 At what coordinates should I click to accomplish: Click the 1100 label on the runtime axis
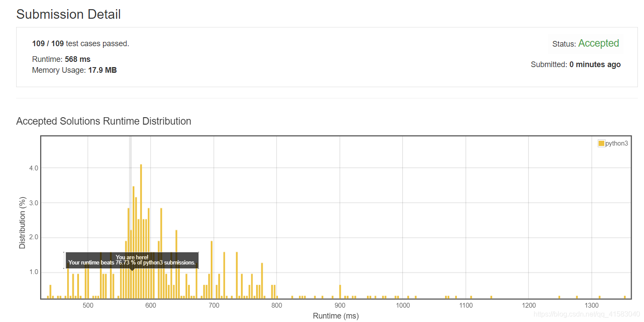tap(466, 305)
